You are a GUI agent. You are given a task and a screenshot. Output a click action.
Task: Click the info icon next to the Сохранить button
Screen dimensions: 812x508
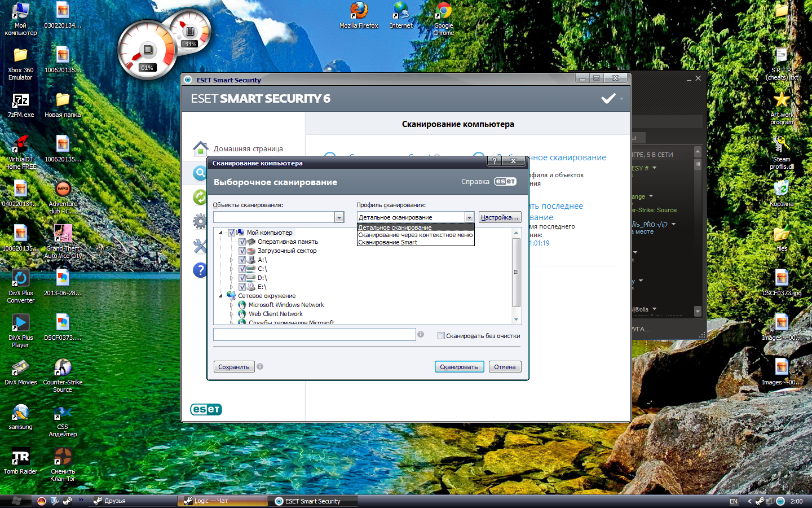pos(260,366)
